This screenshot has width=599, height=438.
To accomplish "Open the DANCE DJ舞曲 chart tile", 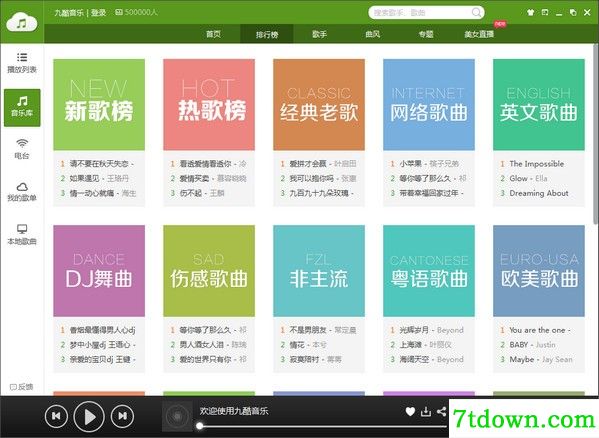I will click(x=99, y=271).
